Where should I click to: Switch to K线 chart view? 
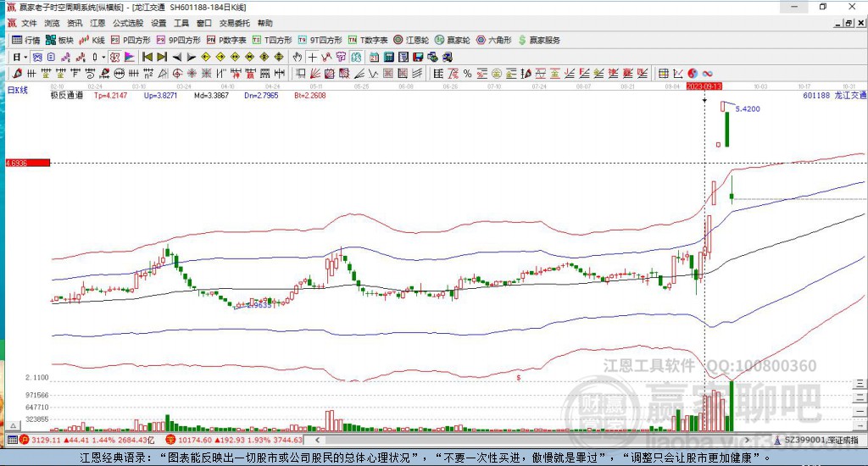coord(92,40)
